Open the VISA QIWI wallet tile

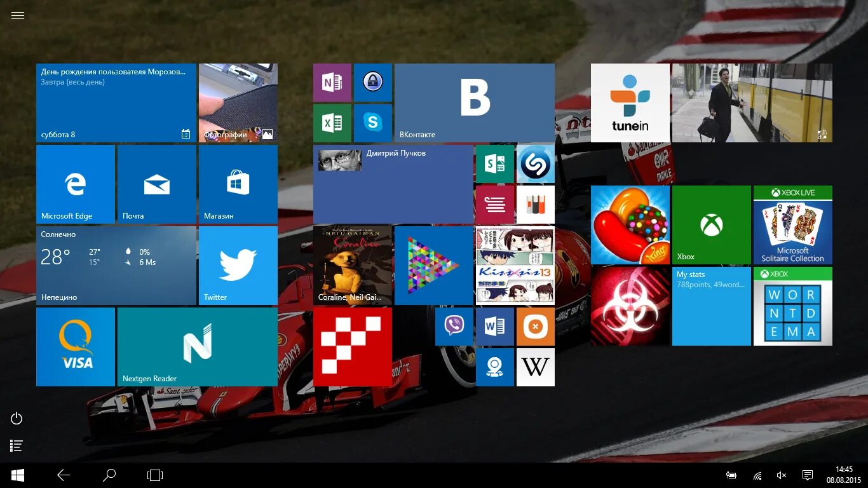(76, 347)
